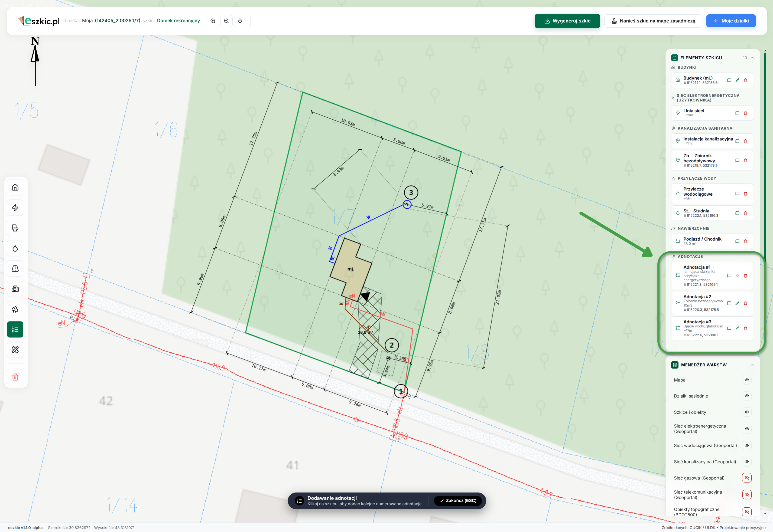The height and width of the screenshot is (532, 773).
Task: Select the Instalacja kanalizacyjna list row
Action: click(x=712, y=141)
